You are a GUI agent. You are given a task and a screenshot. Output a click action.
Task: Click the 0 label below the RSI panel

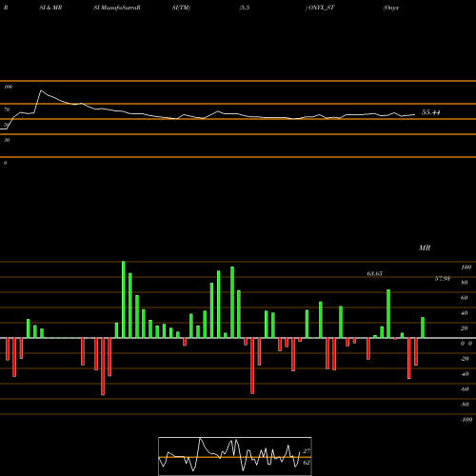[5, 163]
